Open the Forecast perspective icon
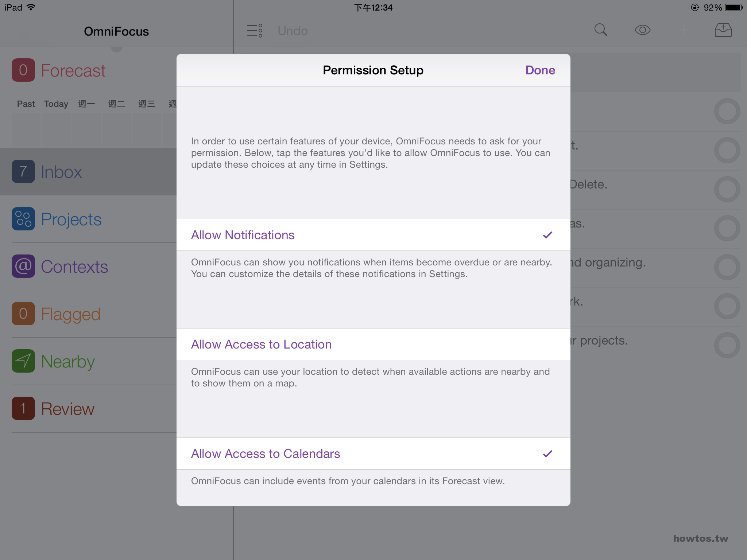This screenshot has height=560, width=747. [x=23, y=70]
